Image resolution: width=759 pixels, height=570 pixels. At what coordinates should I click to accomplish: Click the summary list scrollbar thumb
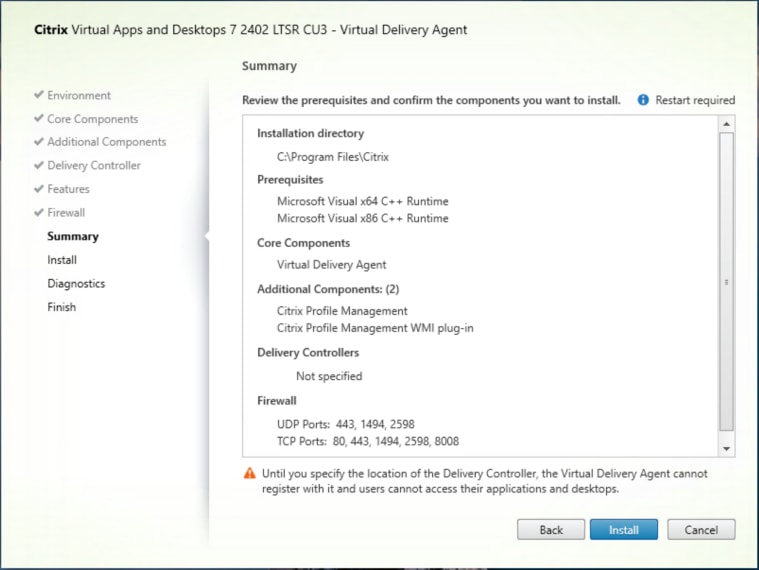(726, 282)
